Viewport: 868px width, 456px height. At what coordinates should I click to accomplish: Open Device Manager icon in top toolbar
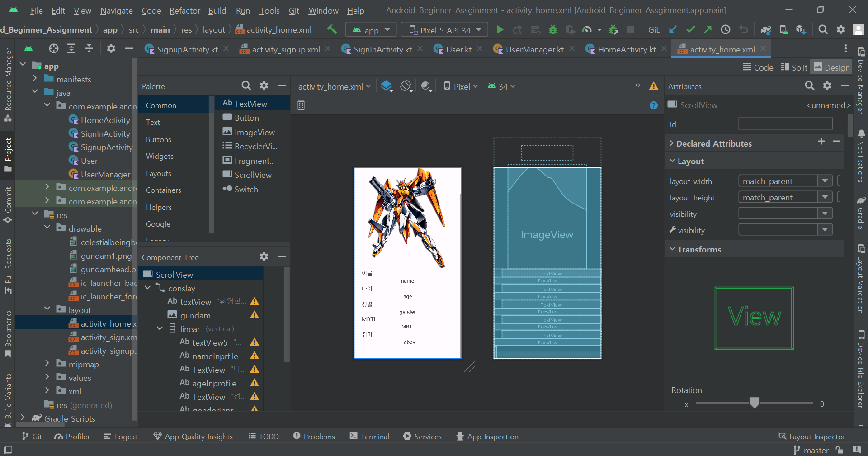(x=783, y=30)
